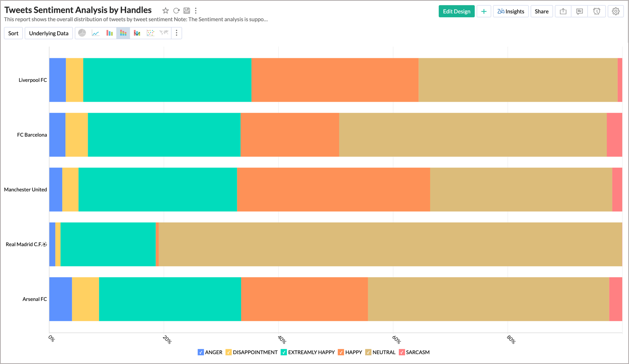This screenshot has width=629, height=364.
Task: Switch to scatter chart type
Action: click(x=150, y=33)
